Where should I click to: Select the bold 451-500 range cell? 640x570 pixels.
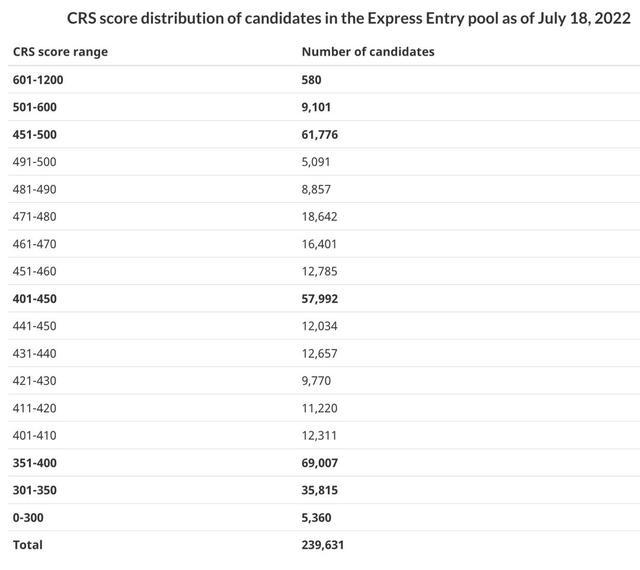coord(37,134)
